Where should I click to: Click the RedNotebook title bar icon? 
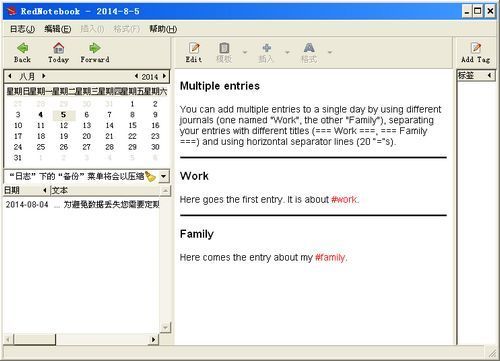click(12, 11)
